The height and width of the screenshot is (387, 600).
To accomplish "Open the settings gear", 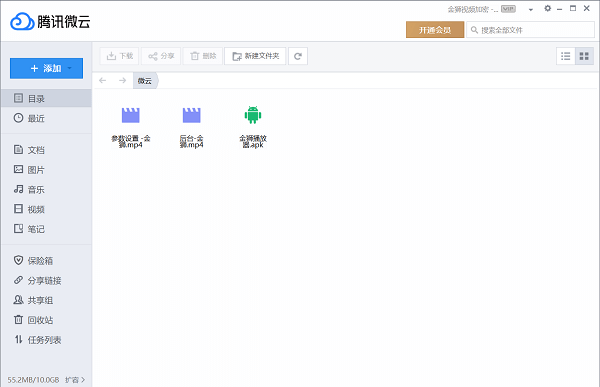I will [548, 8].
